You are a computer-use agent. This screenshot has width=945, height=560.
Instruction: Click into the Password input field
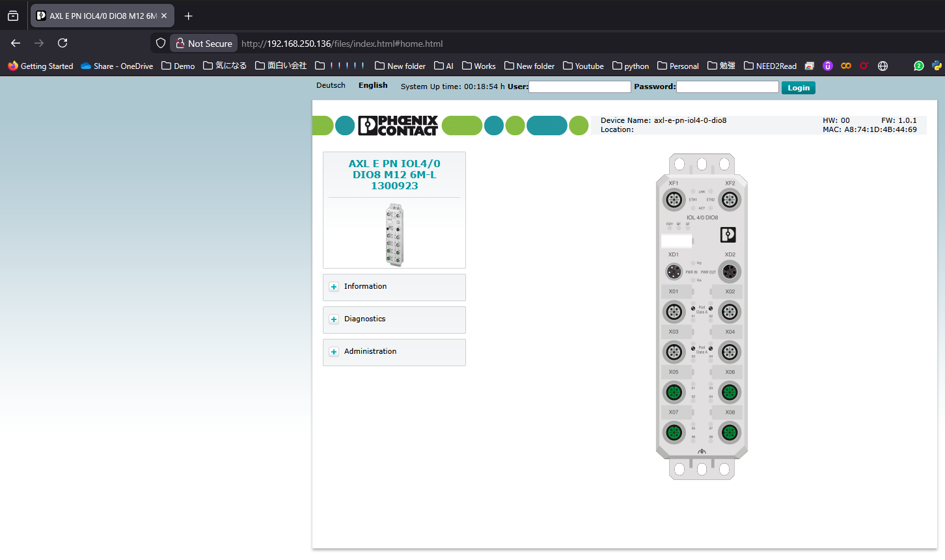727,87
